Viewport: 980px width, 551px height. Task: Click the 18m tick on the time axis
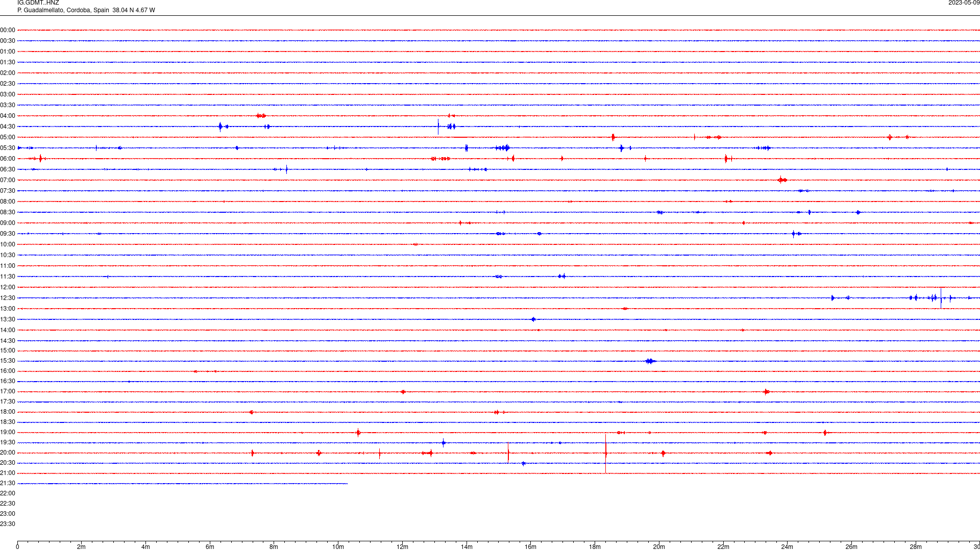[x=595, y=547]
